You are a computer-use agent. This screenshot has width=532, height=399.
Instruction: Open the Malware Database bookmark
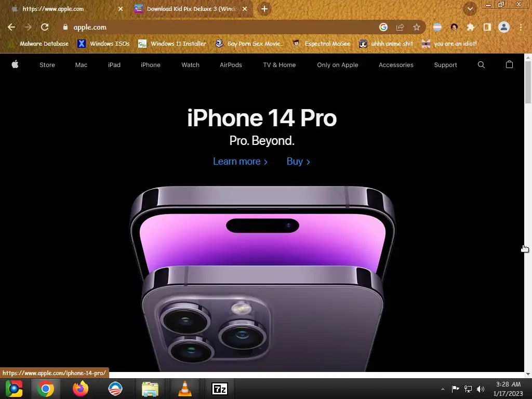[x=39, y=44]
